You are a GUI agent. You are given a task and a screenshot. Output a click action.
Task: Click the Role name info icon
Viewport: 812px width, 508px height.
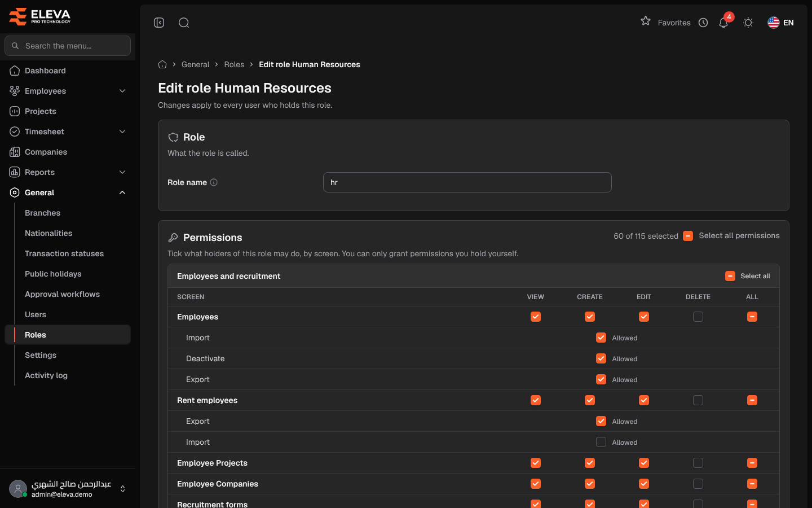pos(214,182)
